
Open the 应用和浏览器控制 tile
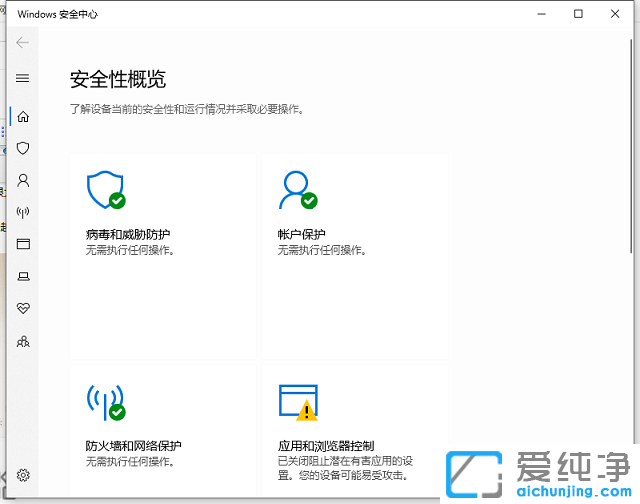pyautogui.click(x=355, y=432)
